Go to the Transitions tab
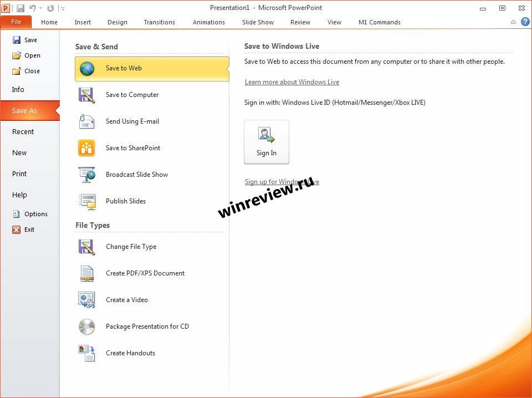 159,22
